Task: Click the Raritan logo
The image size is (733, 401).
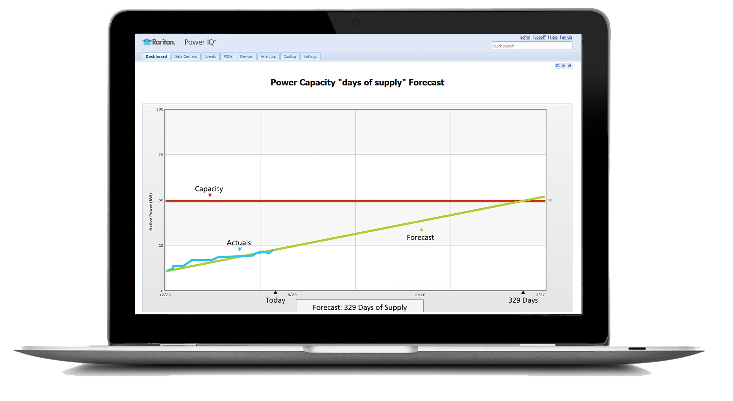Action: (159, 42)
